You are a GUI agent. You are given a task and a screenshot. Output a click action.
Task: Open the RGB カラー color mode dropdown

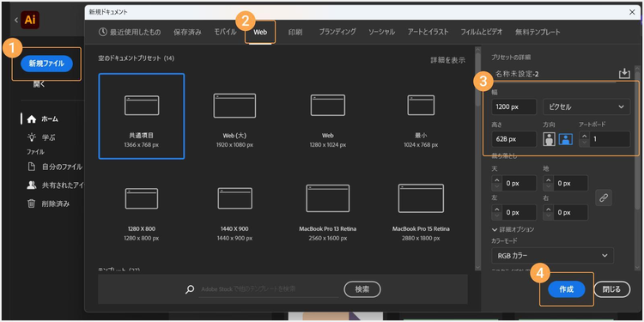(552, 256)
